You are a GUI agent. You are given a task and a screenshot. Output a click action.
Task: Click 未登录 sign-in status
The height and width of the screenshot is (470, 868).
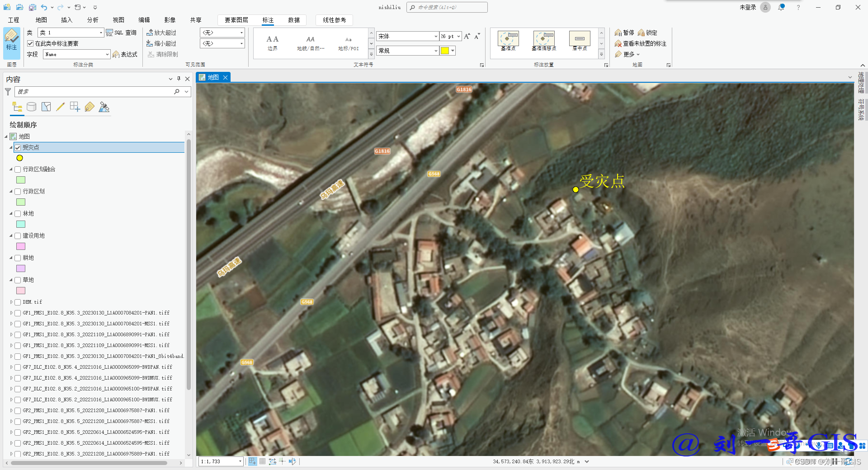coord(748,7)
